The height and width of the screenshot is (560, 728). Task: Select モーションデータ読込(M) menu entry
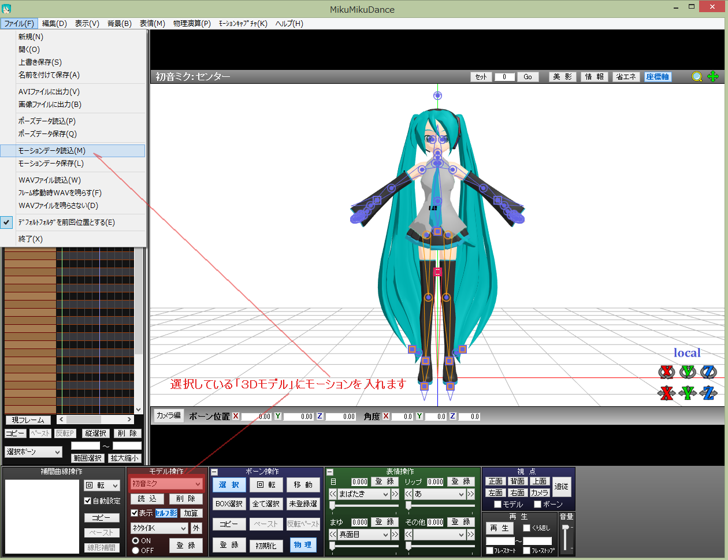click(73, 151)
